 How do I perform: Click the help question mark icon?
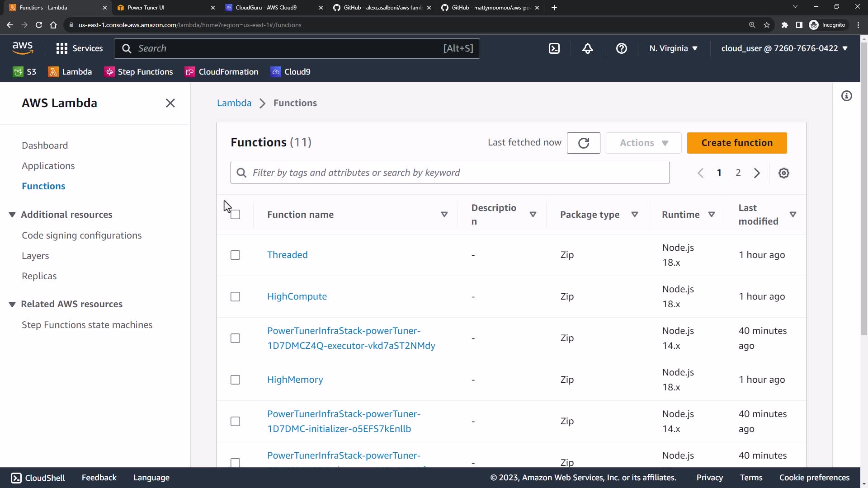tap(622, 48)
